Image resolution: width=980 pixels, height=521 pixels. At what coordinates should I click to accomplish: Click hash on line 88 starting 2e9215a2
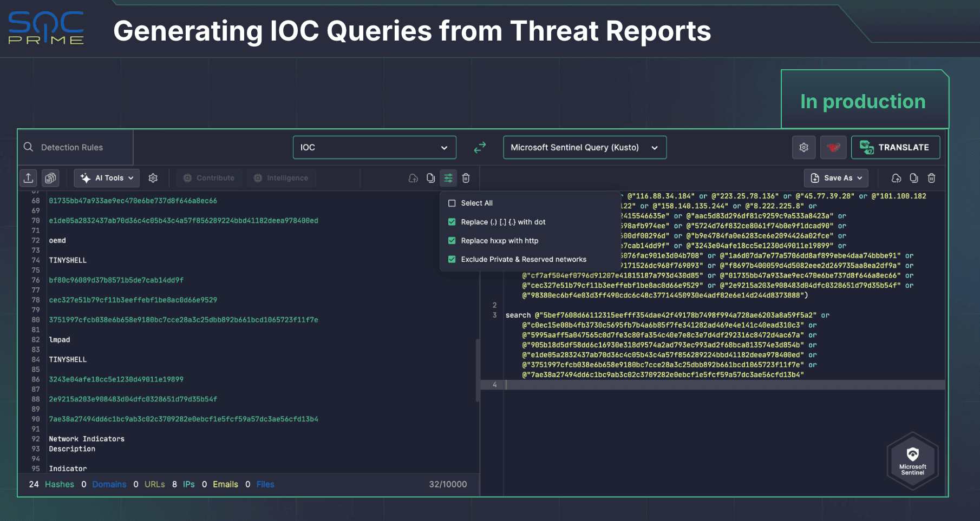(133, 399)
